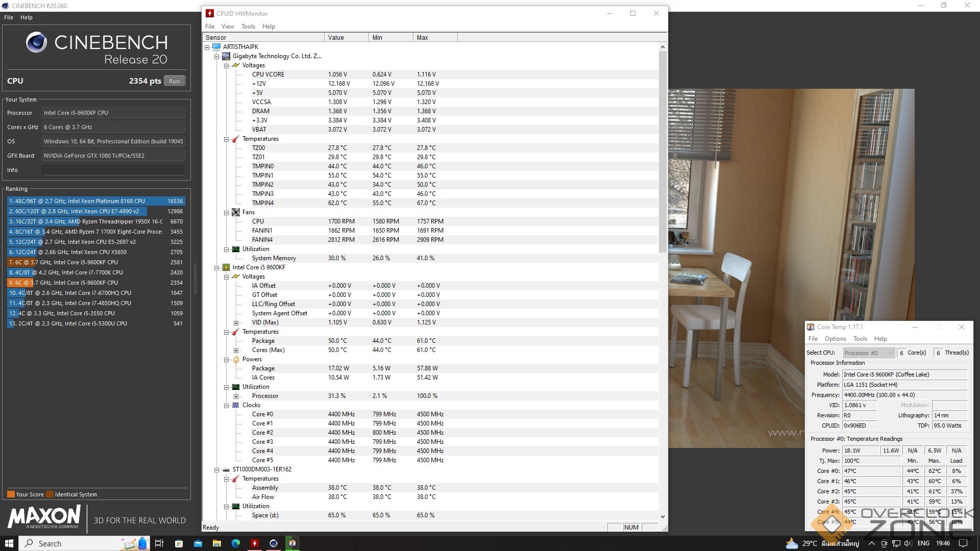This screenshot has width=980, height=551.
Task: Open Core Temp Options menu
Action: point(835,339)
